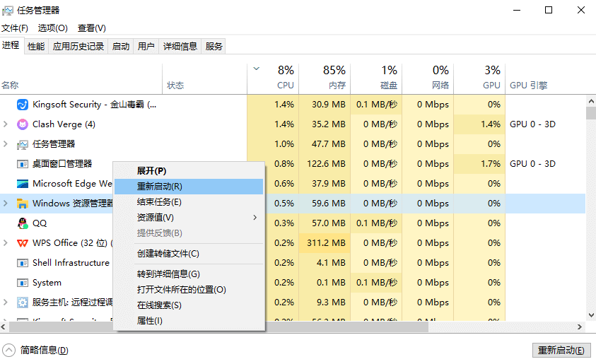
Task: Click the QQ penguin icon
Action: pos(23,223)
